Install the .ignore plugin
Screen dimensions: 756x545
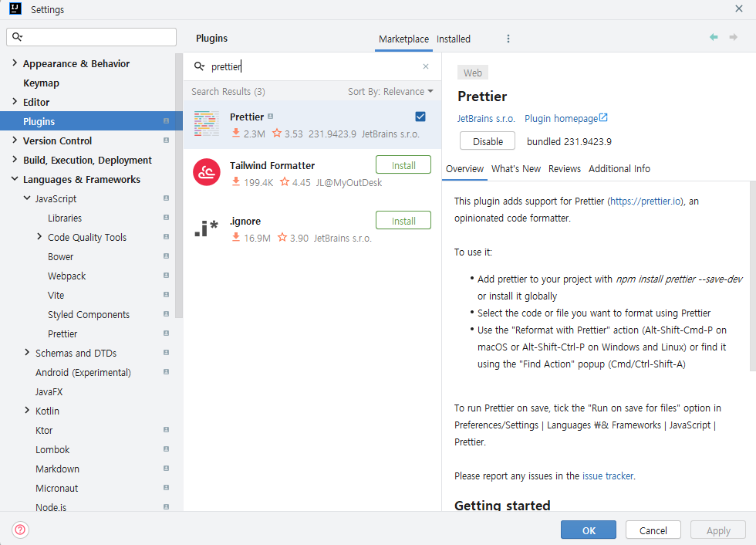pos(403,221)
